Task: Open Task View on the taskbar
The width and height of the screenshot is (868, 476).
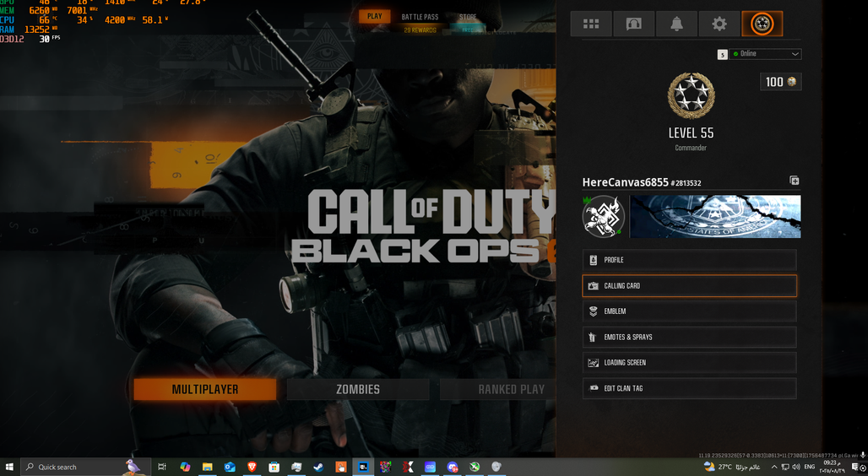Action: 161,468
